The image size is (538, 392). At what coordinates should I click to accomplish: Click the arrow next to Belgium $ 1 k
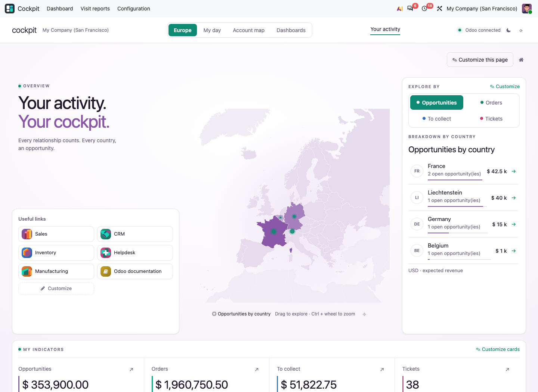[514, 251]
